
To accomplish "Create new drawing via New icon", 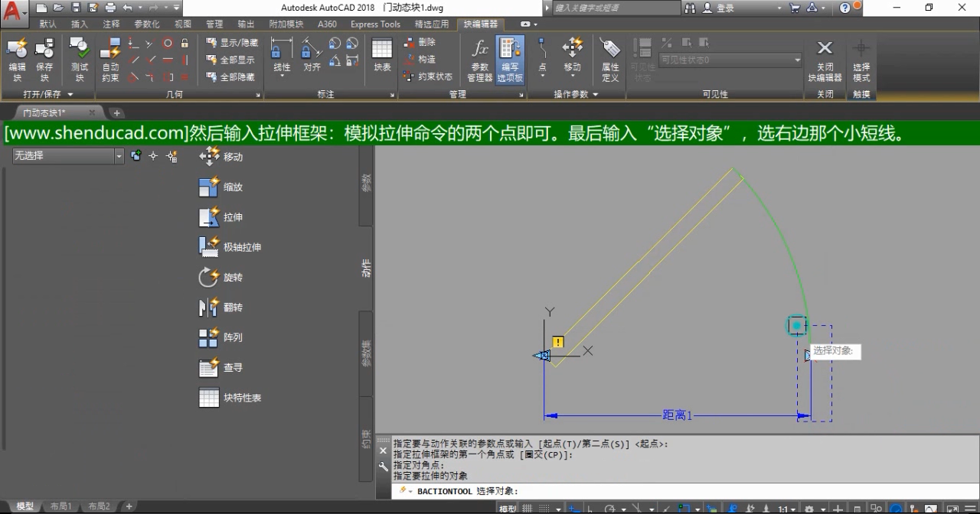I will 41,8.
